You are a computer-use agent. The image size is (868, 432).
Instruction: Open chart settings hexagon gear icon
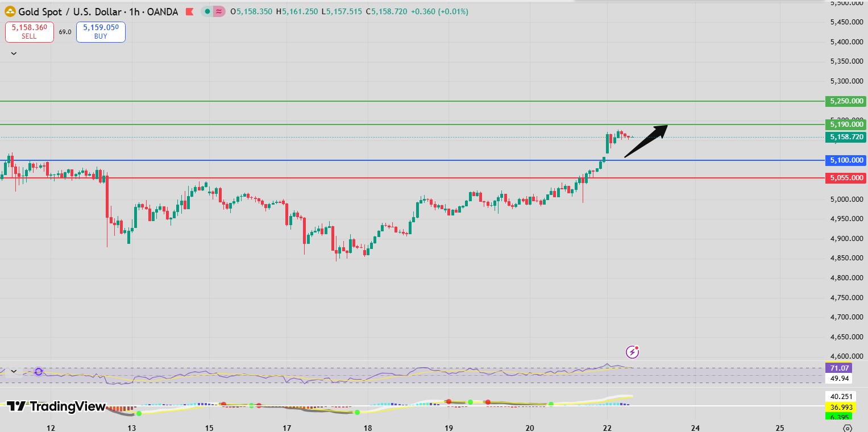[847, 428]
